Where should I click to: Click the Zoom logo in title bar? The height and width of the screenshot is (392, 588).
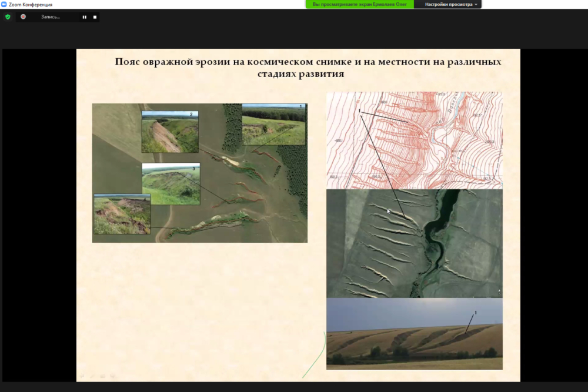[x=4, y=4]
